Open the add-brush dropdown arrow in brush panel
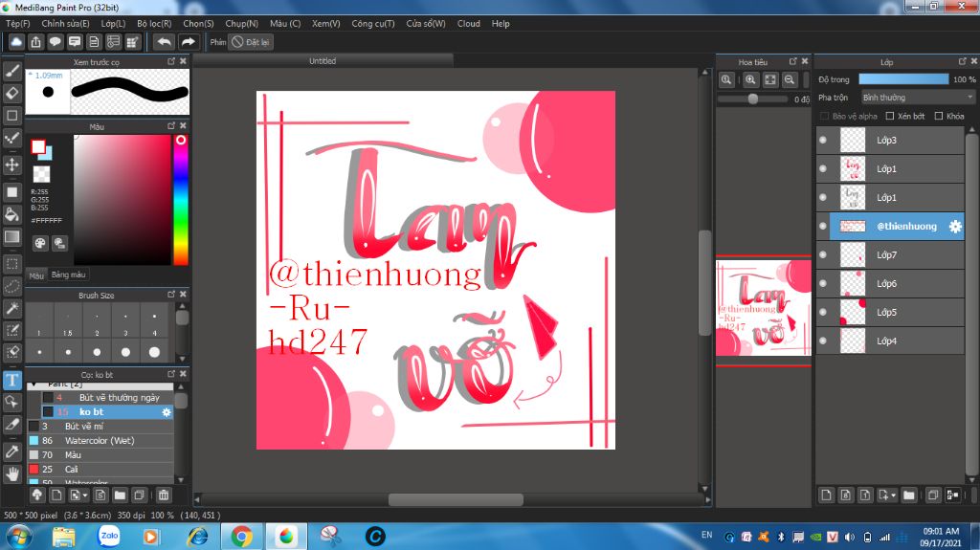 tap(85, 495)
